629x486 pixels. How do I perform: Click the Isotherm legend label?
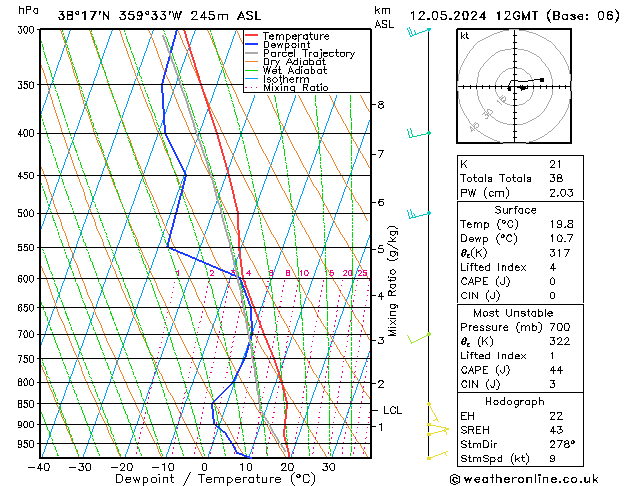tap(286, 79)
